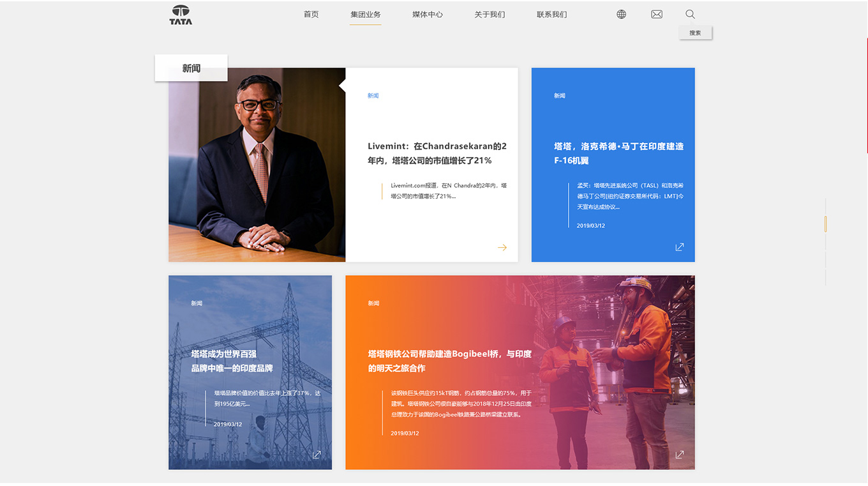This screenshot has width=868, height=486.
Task: Click 该钢铁巨头供应约15kT钢筋 summary text
Action: (461, 404)
